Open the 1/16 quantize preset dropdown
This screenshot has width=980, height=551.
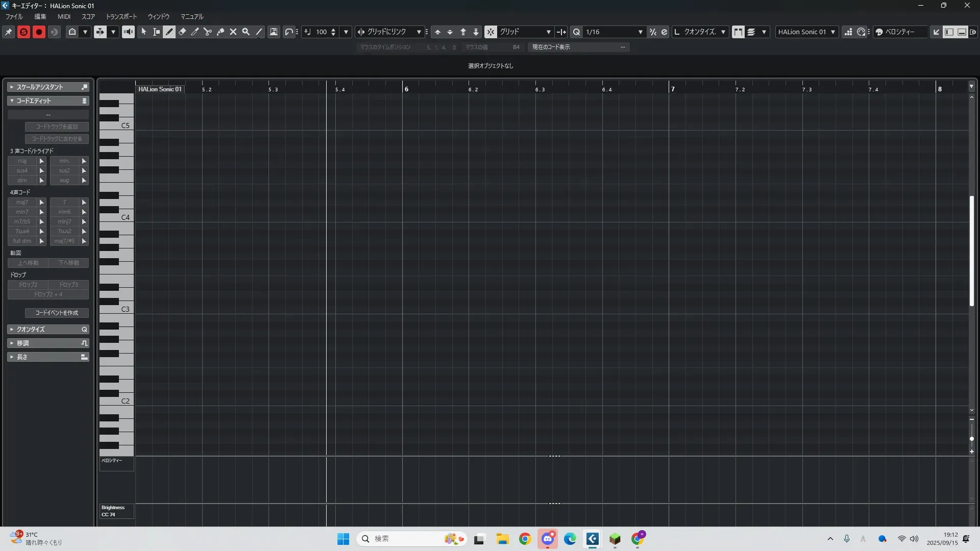point(640,32)
